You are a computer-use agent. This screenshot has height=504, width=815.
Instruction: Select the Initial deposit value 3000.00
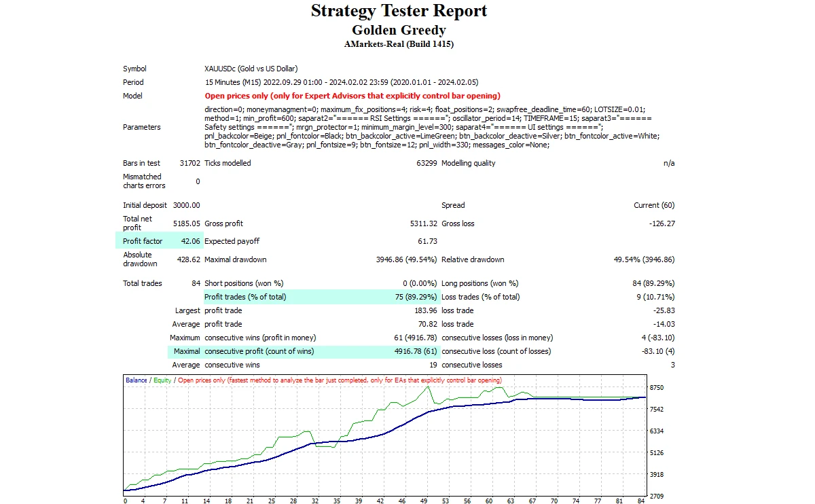186,205
